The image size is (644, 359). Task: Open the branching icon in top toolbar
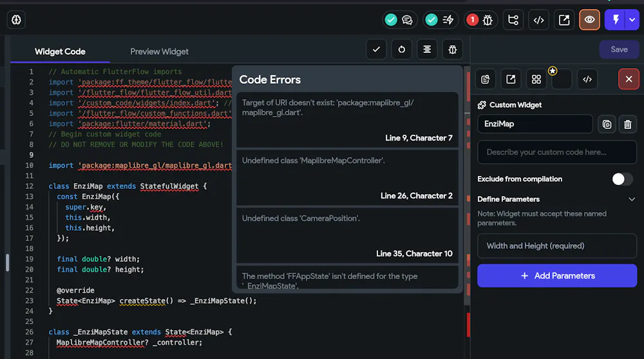(513, 20)
